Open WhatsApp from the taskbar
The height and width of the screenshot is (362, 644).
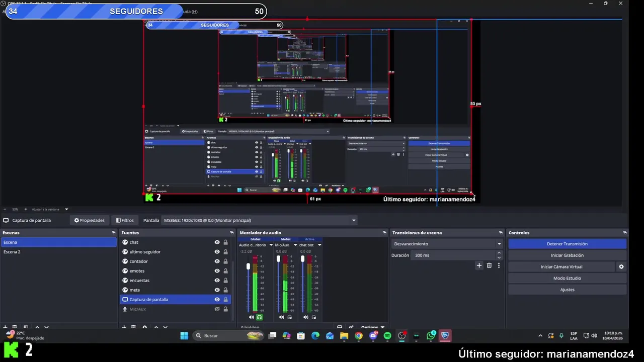pyautogui.click(x=431, y=335)
